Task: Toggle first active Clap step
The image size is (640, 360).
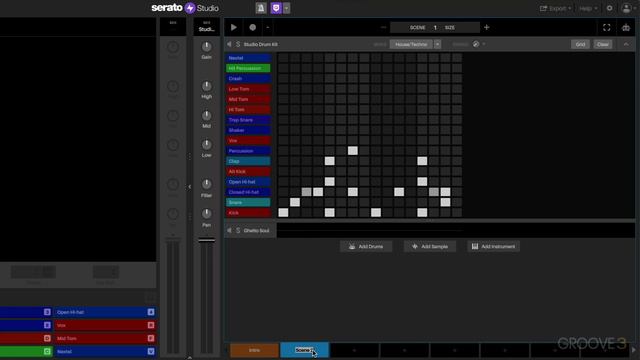Action: pos(329,161)
